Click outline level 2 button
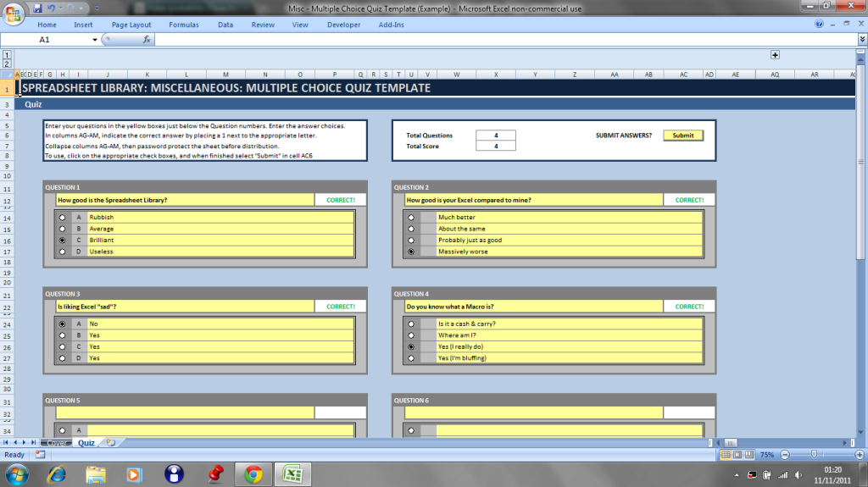The width and height of the screenshot is (868, 487). 7,64
